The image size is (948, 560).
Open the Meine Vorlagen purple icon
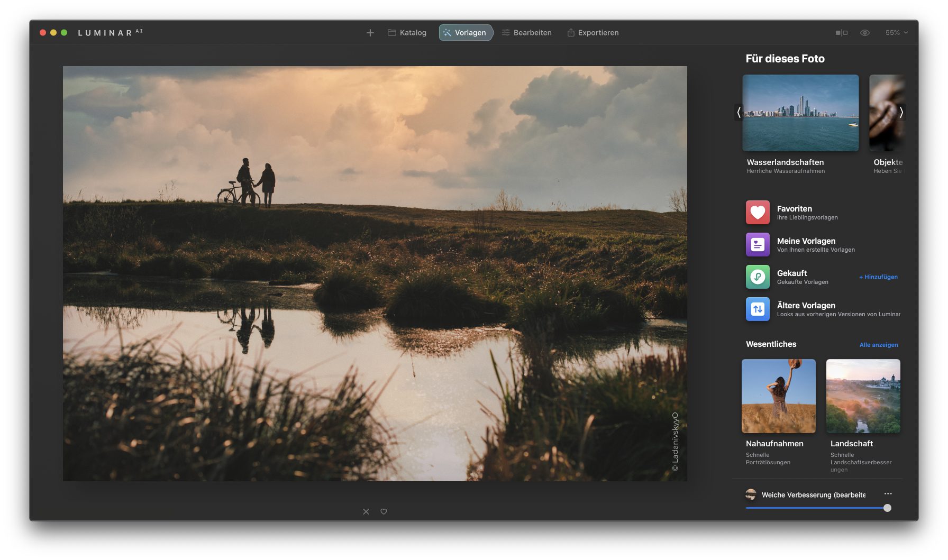(x=758, y=245)
